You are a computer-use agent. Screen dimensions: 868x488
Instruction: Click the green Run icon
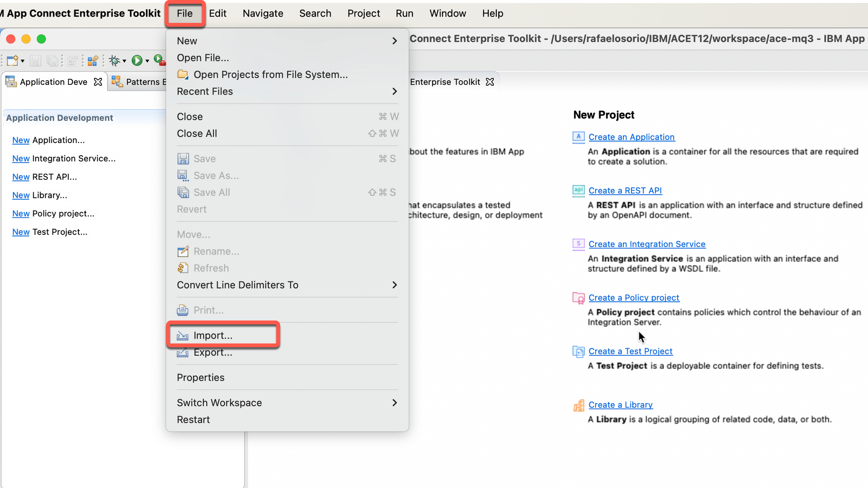(137, 61)
